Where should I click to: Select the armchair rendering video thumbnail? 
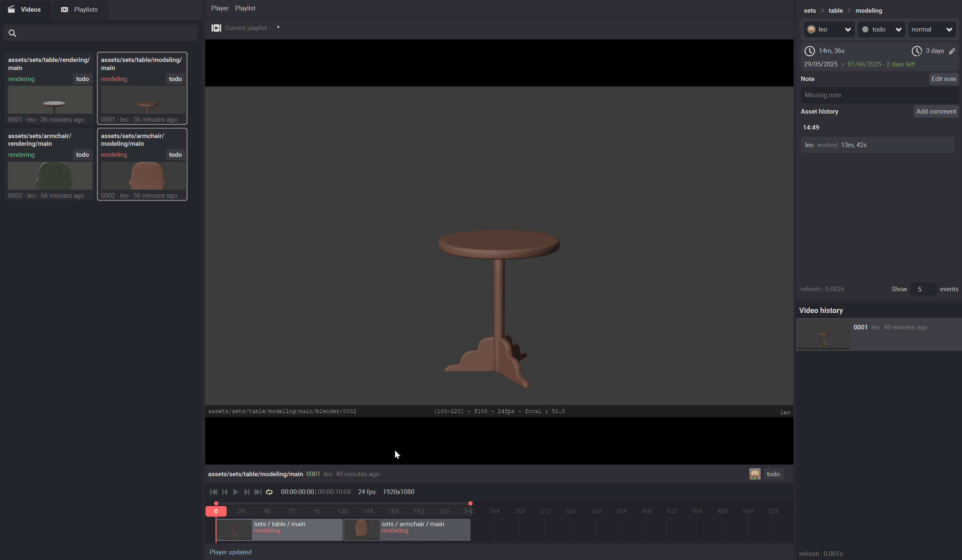50,176
